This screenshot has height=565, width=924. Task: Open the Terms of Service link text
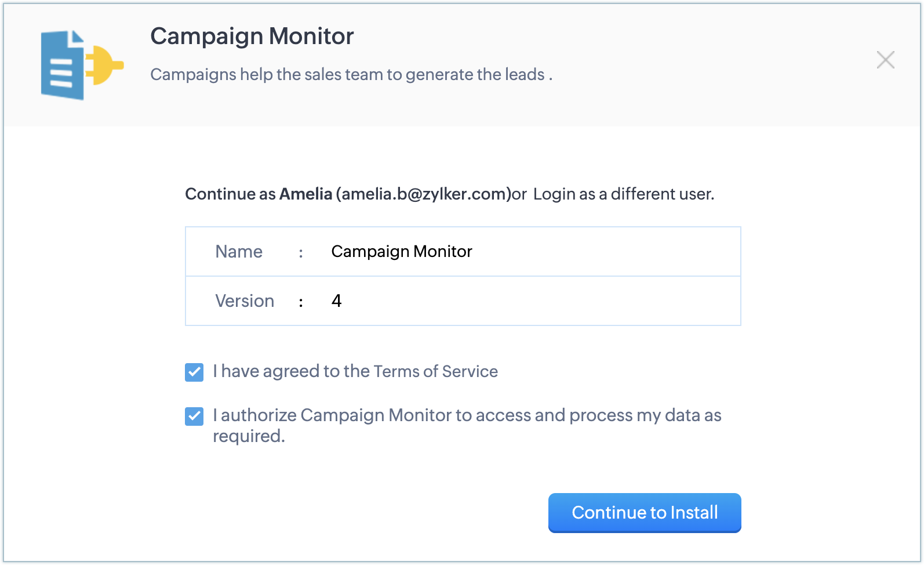click(435, 371)
